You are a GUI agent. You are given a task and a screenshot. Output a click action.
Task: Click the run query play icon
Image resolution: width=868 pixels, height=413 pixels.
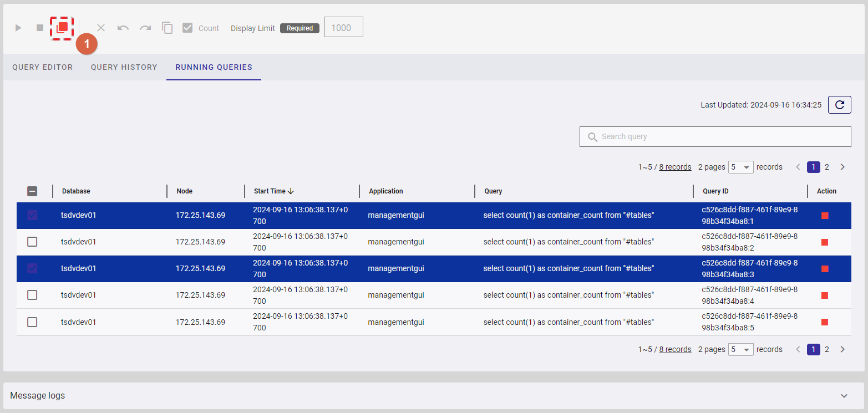(x=18, y=28)
